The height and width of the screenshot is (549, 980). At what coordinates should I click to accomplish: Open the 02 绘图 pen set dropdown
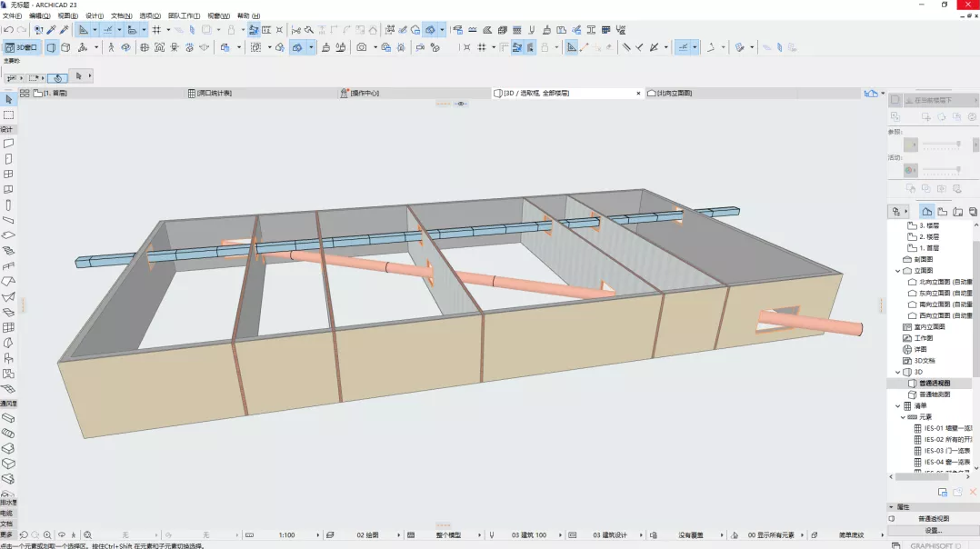click(366, 535)
